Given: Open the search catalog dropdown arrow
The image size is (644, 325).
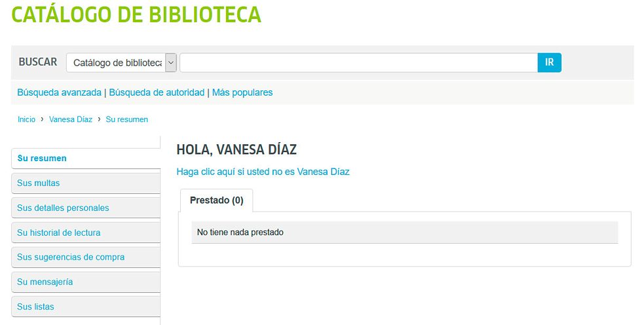Looking at the screenshot, I should pos(171,63).
